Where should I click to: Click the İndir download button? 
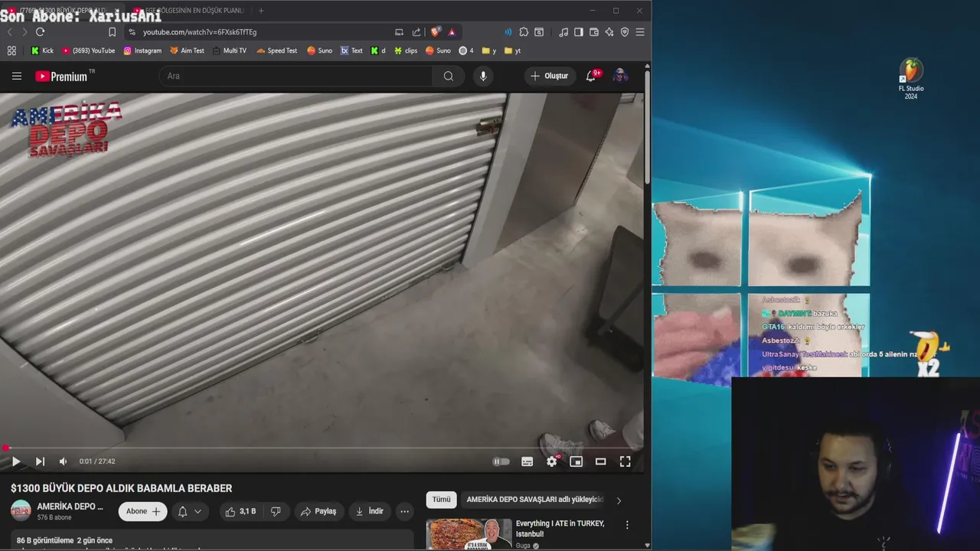pyautogui.click(x=369, y=511)
